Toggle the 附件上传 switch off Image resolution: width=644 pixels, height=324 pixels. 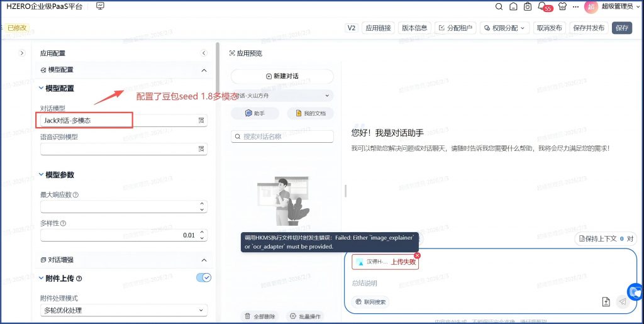(x=203, y=277)
